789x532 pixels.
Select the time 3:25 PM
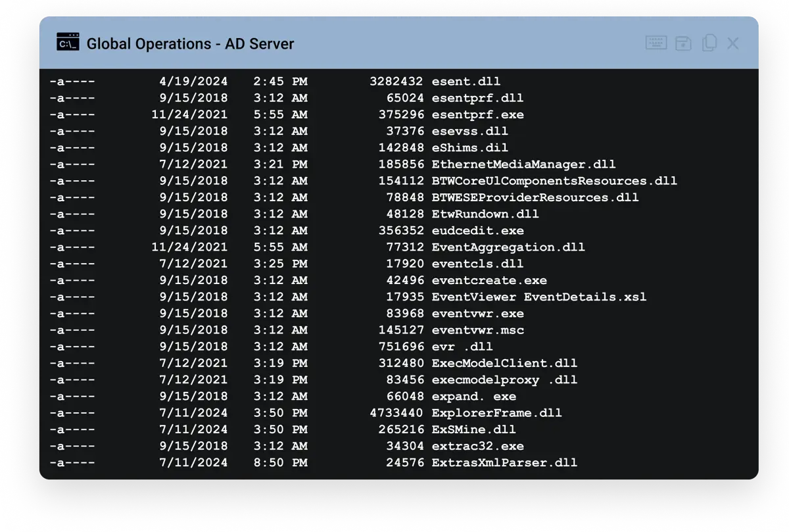click(280, 264)
